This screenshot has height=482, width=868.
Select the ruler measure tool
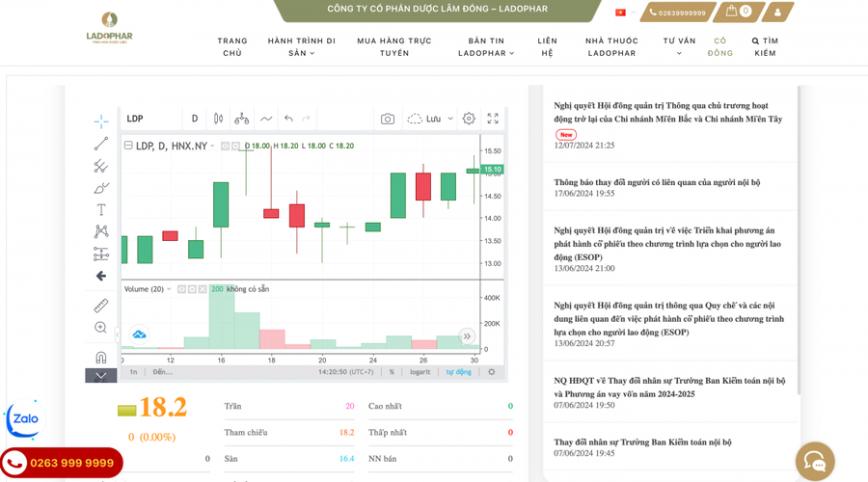(x=100, y=306)
